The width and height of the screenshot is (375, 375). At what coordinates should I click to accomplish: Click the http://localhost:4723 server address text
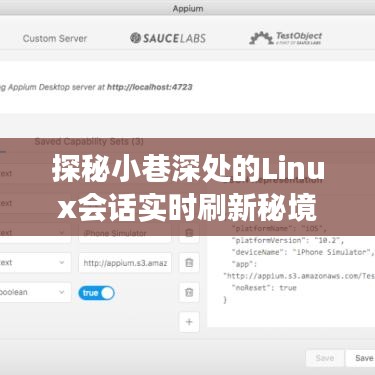[150, 87]
